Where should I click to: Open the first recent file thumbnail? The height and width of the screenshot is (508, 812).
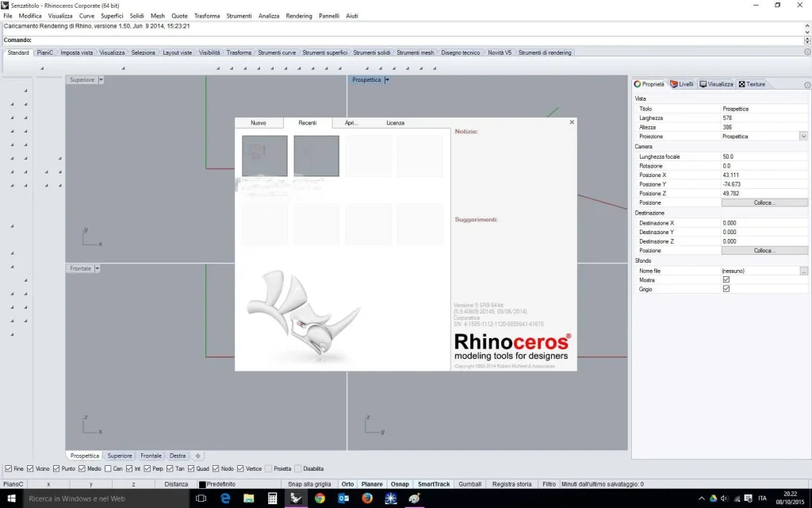[x=265, y=156]
